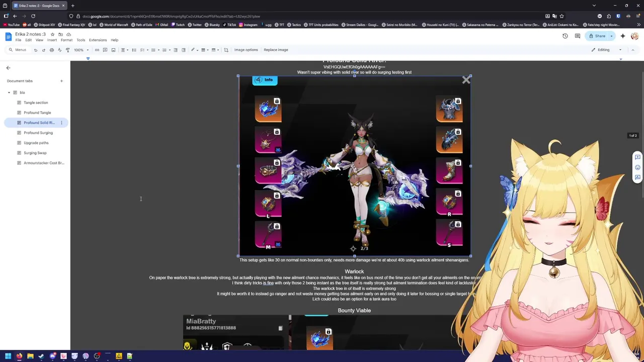Run spelling and grammar check icon
Screen dimensions: 644x362
[x=59, y=50]
